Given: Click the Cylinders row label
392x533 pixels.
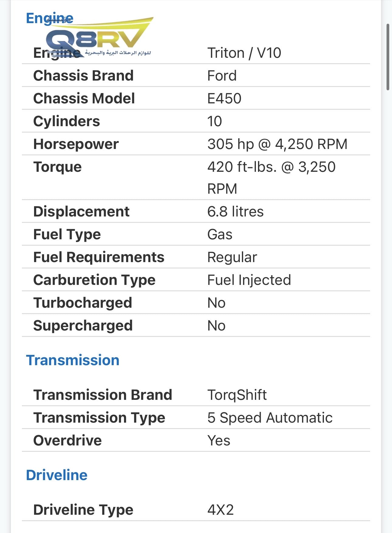Looking at the screenshot, I should [67, 121].
